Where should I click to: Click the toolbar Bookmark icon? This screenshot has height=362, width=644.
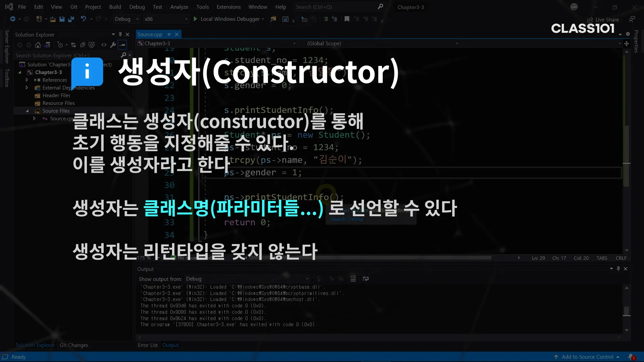(x=347, y=19)
